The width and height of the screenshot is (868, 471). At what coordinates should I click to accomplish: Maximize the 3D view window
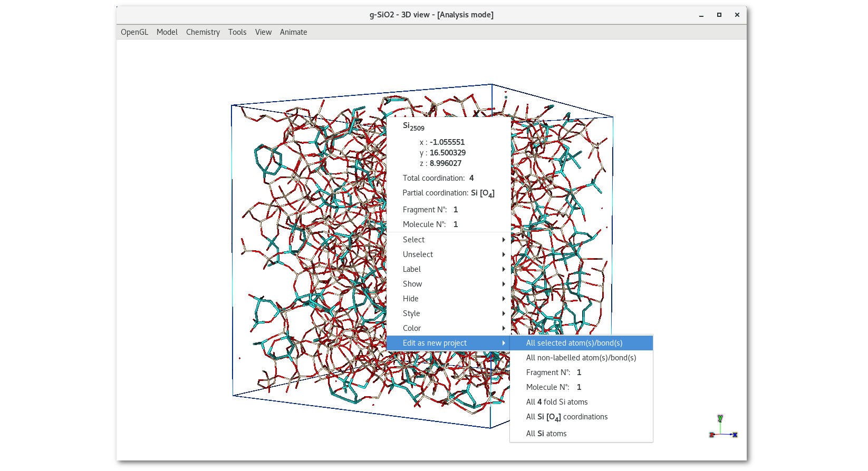point(719,15)
